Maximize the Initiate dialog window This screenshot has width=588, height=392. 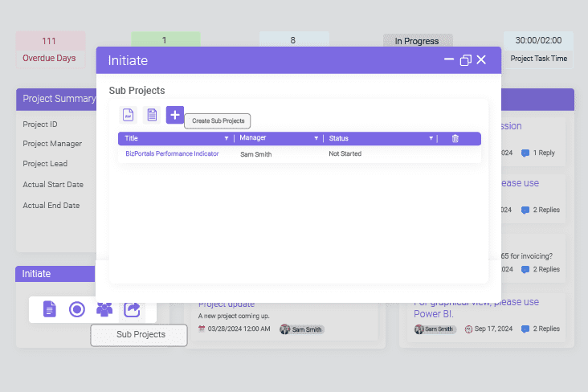(x=465, y=60)
